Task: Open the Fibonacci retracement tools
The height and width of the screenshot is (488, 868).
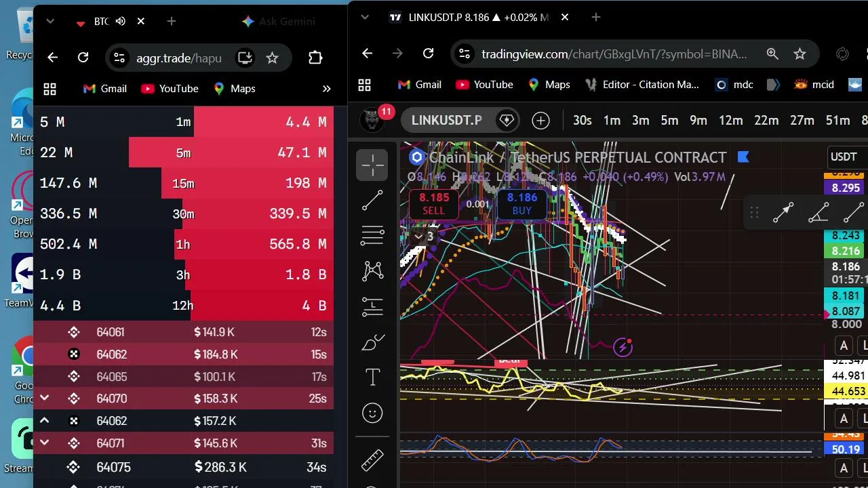Action: (x=372, y=236)
